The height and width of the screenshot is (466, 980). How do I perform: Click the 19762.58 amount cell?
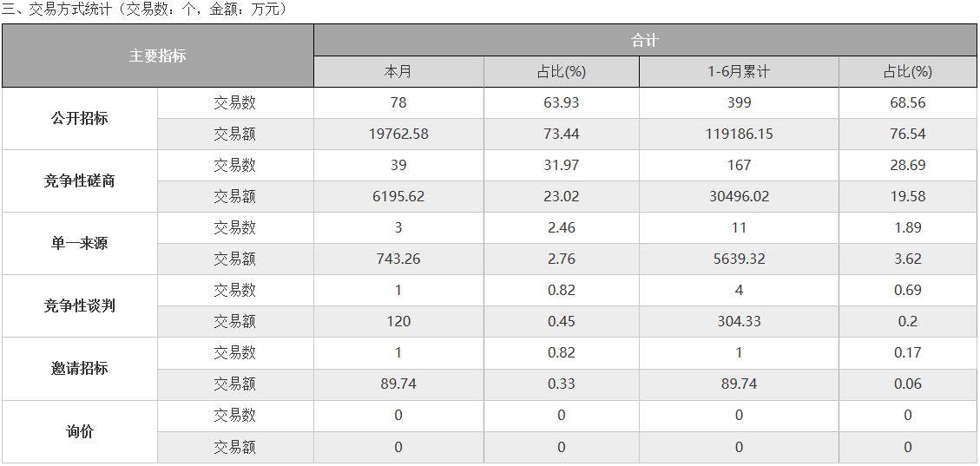click(x=398, y=135)
